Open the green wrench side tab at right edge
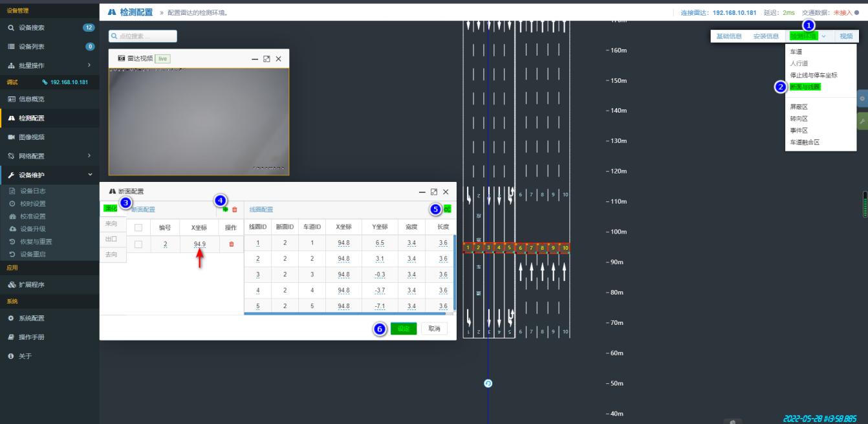Screen dimensions: 868x424 (862, 121)
